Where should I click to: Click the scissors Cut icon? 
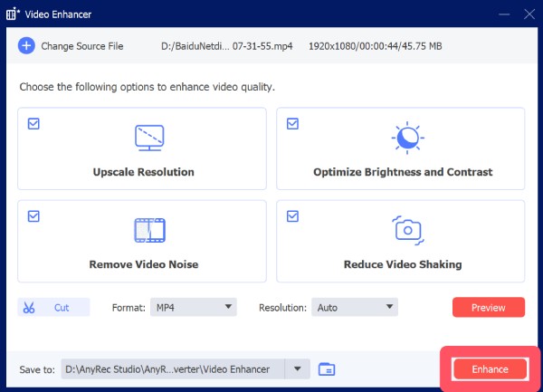pyautogui.click(x=30, y=308)
